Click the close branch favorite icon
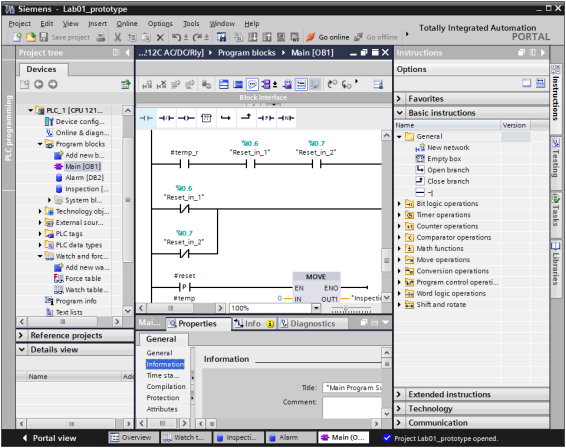The width and height of the screenshot is (566, 448). click(x=246, y=117)
